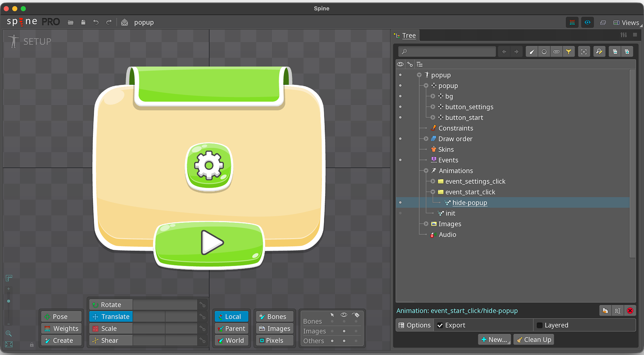644x355 pixels.
Task: Click inside the tree search field
Action: coord(448,51)
